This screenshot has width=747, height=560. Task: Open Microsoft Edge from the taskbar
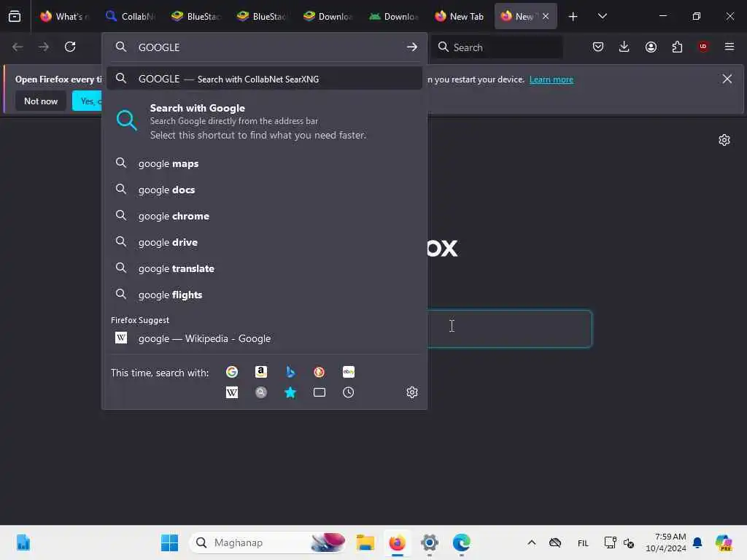pyautogui.click(x=461, y=542)
